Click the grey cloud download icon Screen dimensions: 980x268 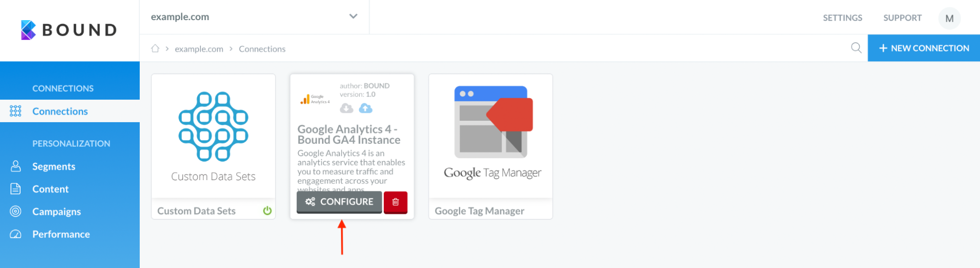pos(347,108)
